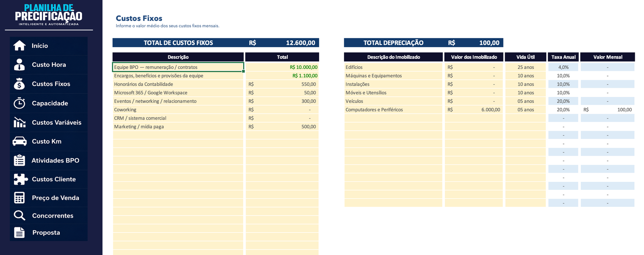Click the Planilha de Precificação logo

coord(49,15)
